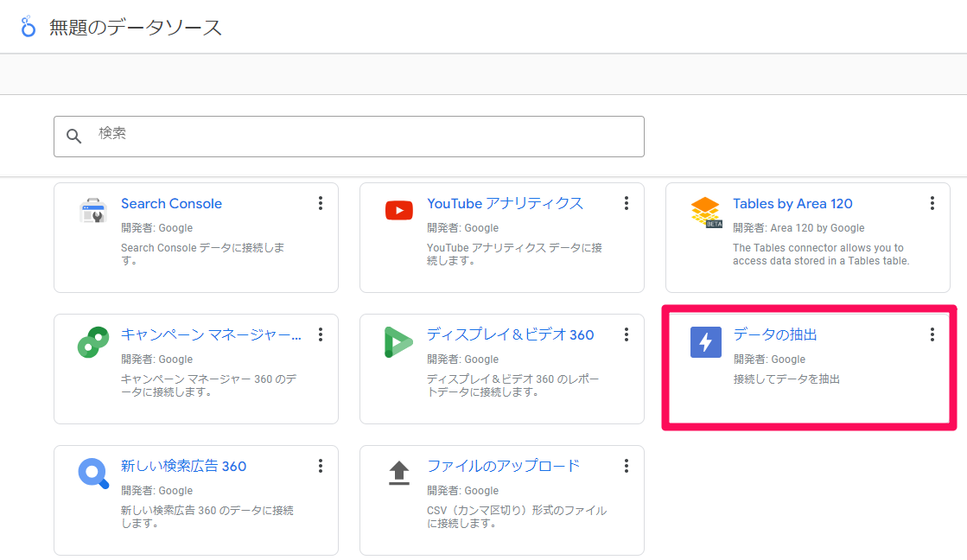Screen dimensions: 967x560
Task: Open the Search Console connector link
Action: point(171,204)
